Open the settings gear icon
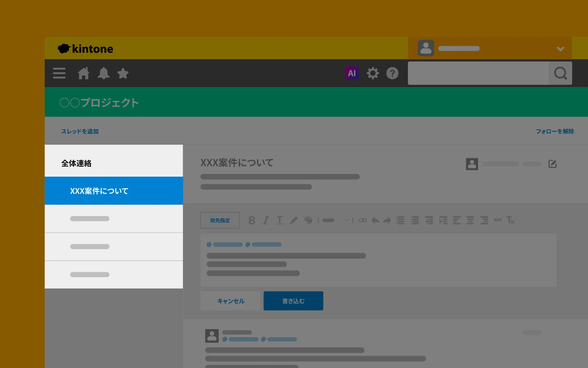The image size is (588, 368). (373, 73)
